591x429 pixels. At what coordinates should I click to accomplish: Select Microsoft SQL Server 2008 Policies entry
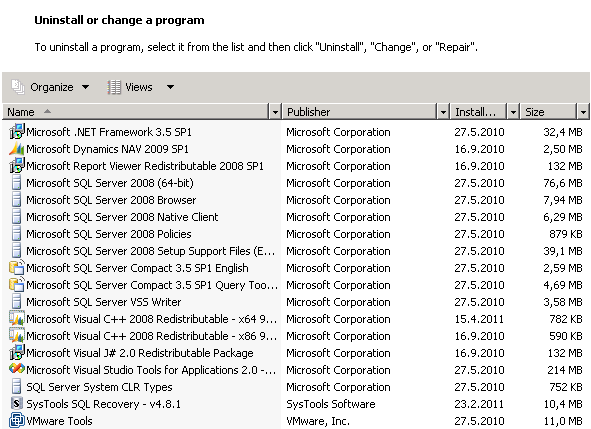coord(109,234)
